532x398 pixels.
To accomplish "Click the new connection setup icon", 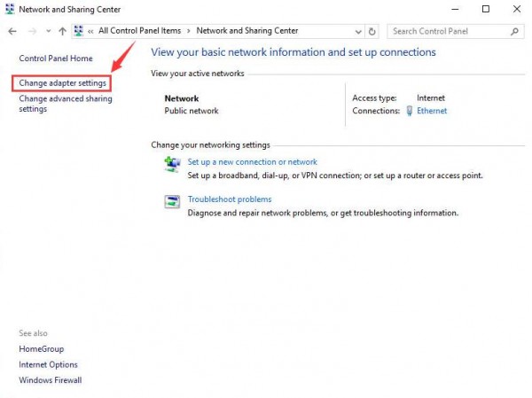I will pyautogui.click(x=172, y=165).
